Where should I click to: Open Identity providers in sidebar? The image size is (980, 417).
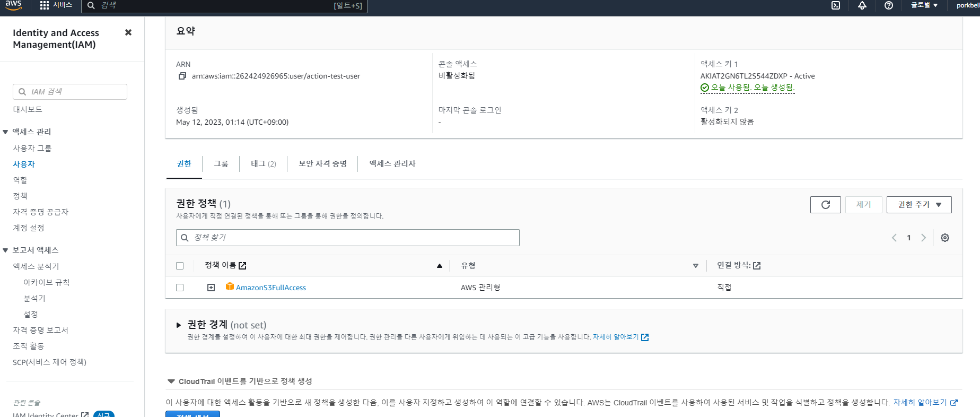tap(41, 212)
